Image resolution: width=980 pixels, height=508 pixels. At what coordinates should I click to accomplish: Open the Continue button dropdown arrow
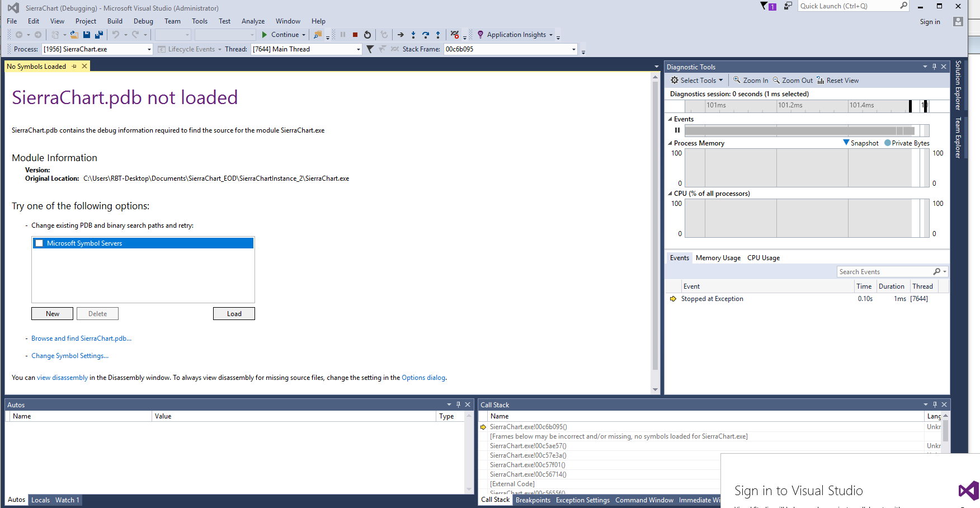click(x=304, y=35)
